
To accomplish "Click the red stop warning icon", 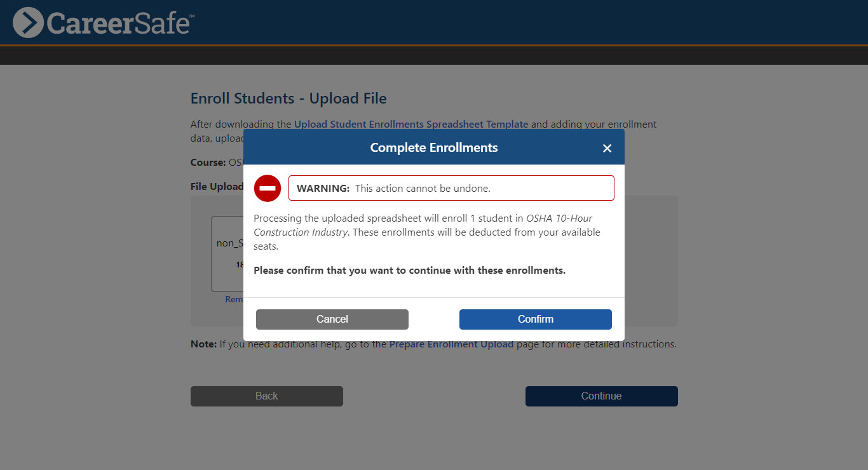I will (267, 188).
